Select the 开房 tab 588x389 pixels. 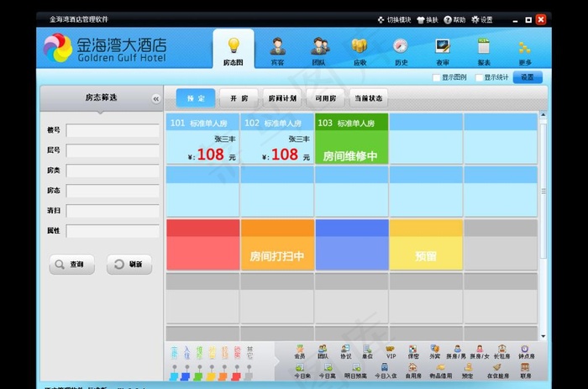(239, 98)
